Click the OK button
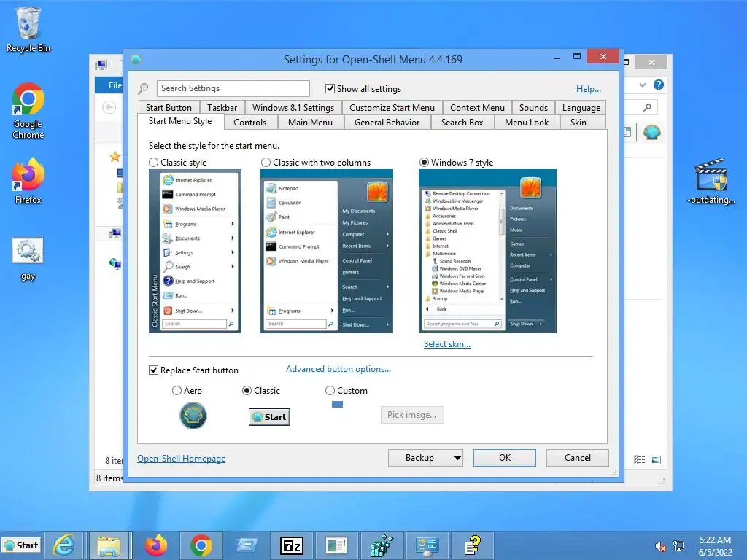This screenshot has height=560, width=747. [505, 458]
